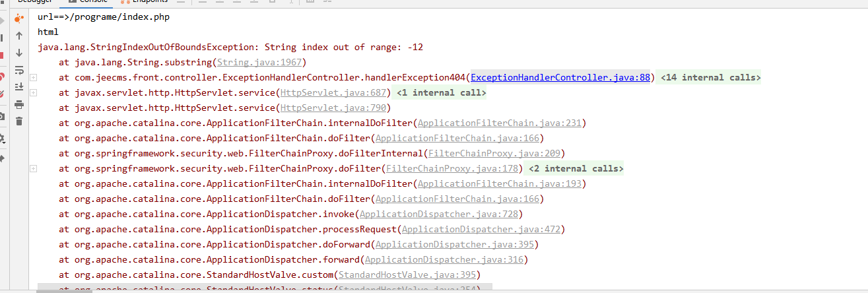Unfold the <14 internal calls> hint

coord(710,78)
